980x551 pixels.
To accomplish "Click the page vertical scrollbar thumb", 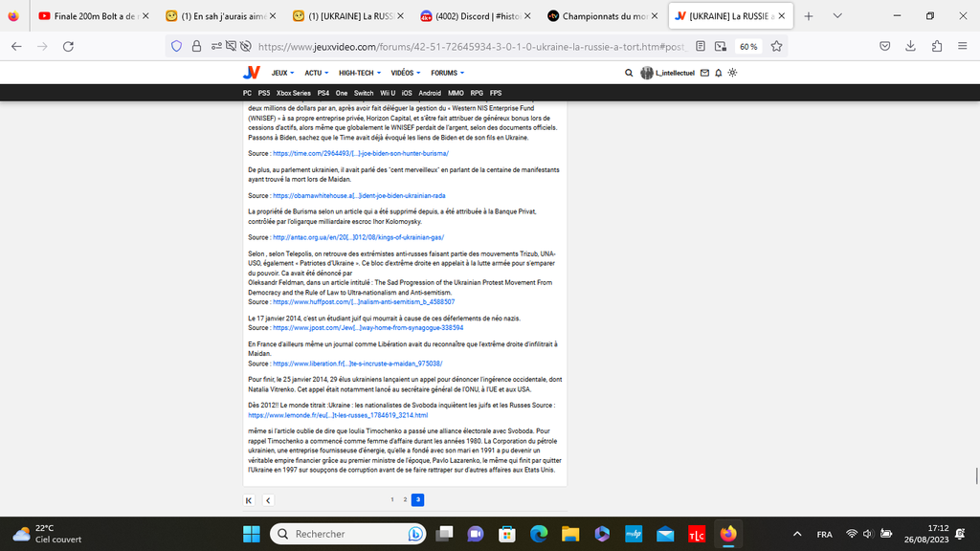I will point(976,475).
